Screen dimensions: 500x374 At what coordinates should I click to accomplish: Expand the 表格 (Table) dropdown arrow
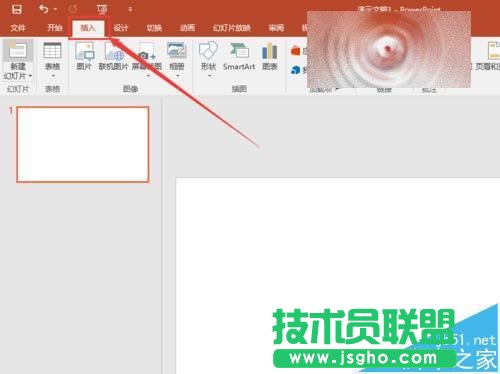[x=53, y=76]
